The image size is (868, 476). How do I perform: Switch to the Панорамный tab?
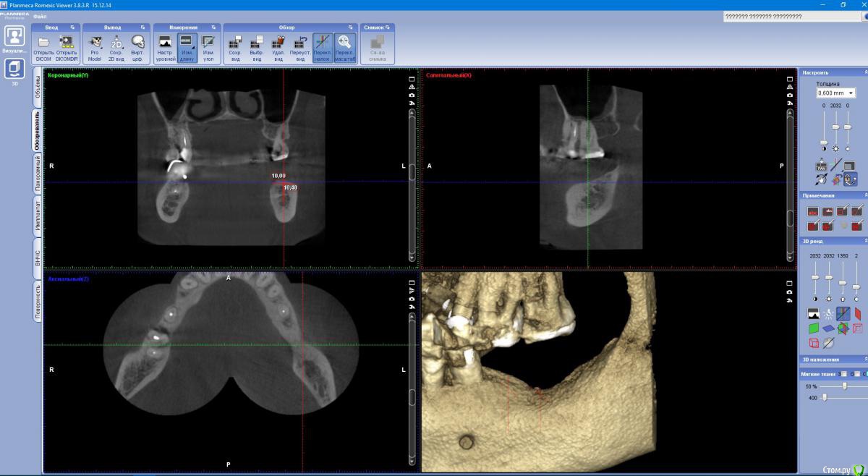(38, 174)
